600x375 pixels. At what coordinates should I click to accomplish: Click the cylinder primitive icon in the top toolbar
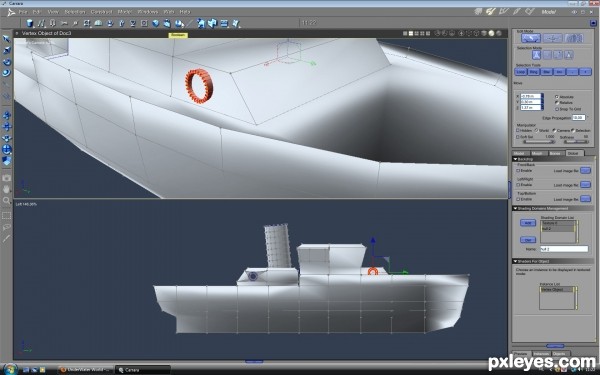coord(29,23)
